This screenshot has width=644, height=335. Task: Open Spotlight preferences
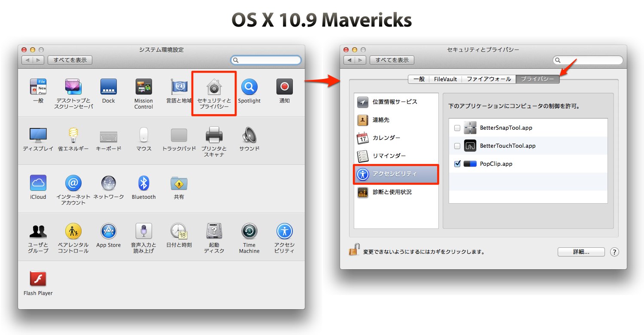tap(249, 87)
